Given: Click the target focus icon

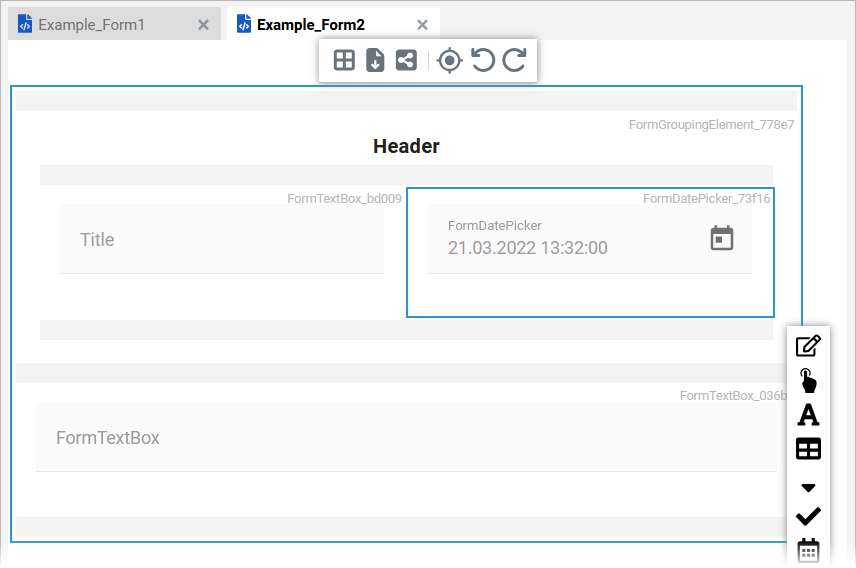Looking at the screenshot, I should click(x=450, y=60).
